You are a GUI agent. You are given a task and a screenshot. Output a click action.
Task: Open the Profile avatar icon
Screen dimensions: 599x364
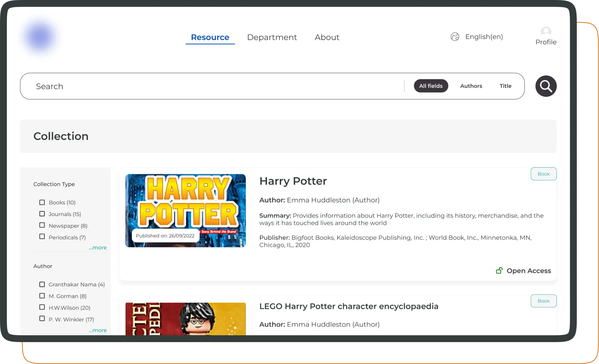546,31
